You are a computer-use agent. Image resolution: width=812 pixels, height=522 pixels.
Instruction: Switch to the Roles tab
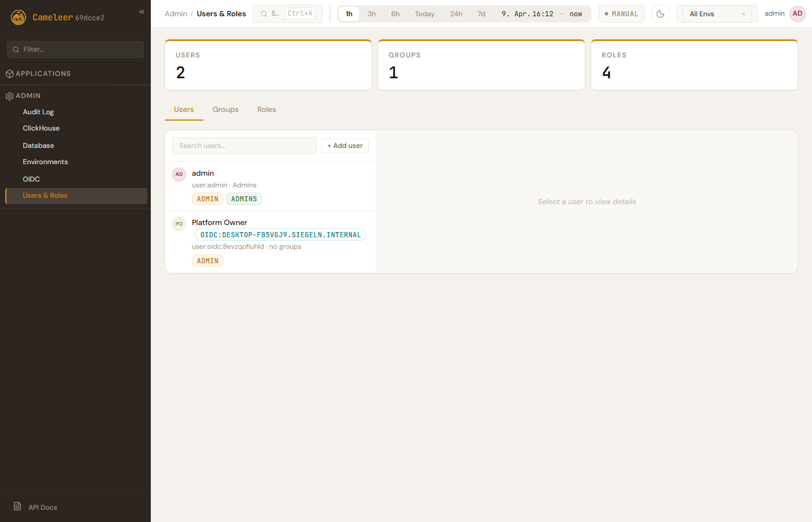coord(266,110)
